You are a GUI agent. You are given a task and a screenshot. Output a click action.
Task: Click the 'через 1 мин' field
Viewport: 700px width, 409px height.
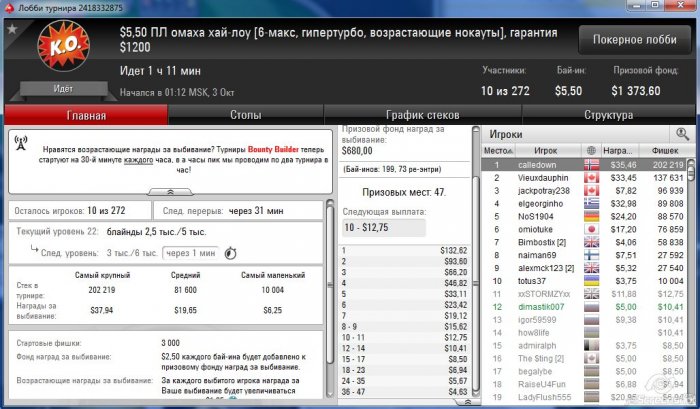pyautogui.click(x=191, y=253)
